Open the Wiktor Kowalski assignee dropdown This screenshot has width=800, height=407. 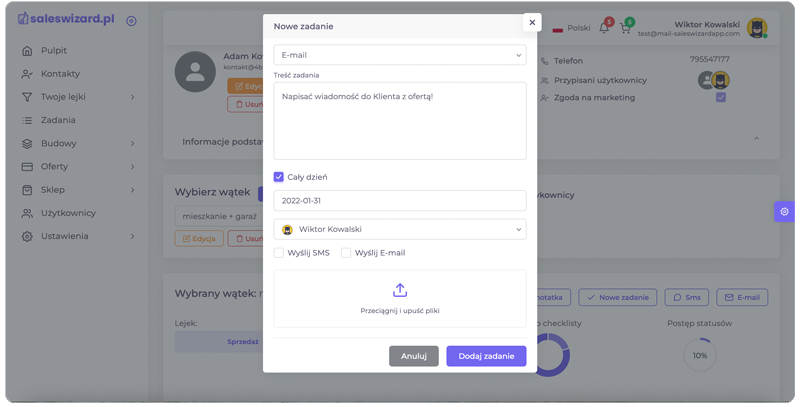point(400,229)
